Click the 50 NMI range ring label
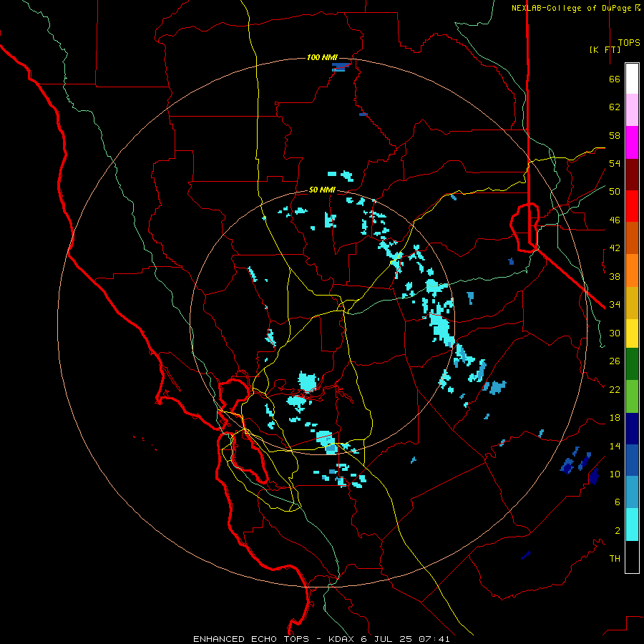This screenshot has width=644, height=644. pos(322,190)
